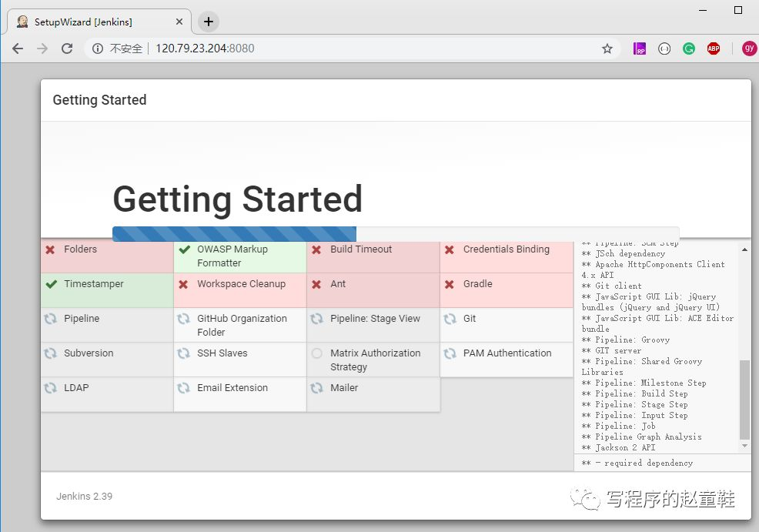Image resolution: width=759 pixels, height=532 pixels.
Task: Click the red X beside Workspace Cleanup
Action: tap(183, 285)
